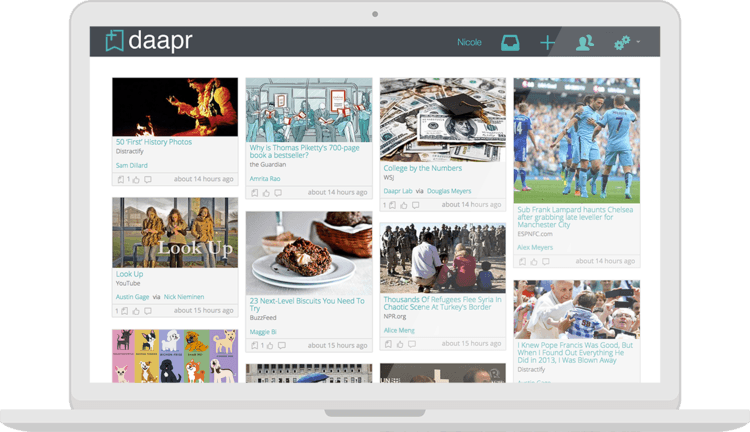The width and height of the screenshot is (750, 432).
Task: View Amrita Rao's profile
Action: (265, 179)
